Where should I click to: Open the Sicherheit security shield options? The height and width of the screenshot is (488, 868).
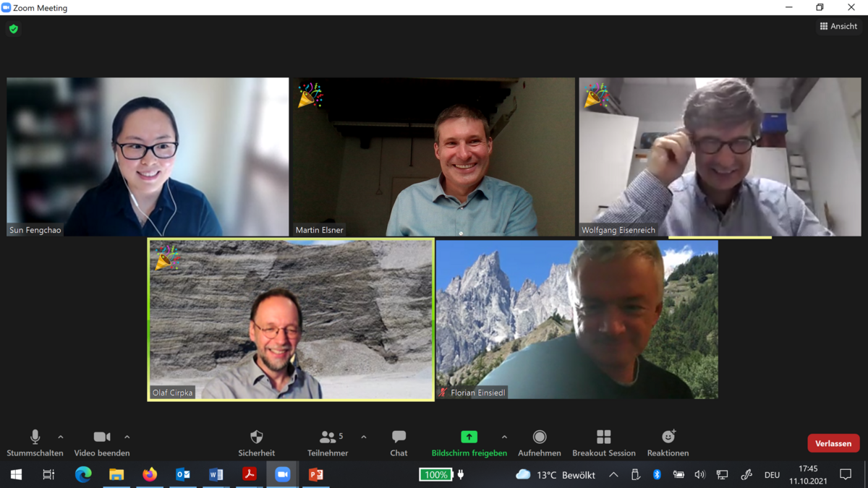tap(256, 442)
